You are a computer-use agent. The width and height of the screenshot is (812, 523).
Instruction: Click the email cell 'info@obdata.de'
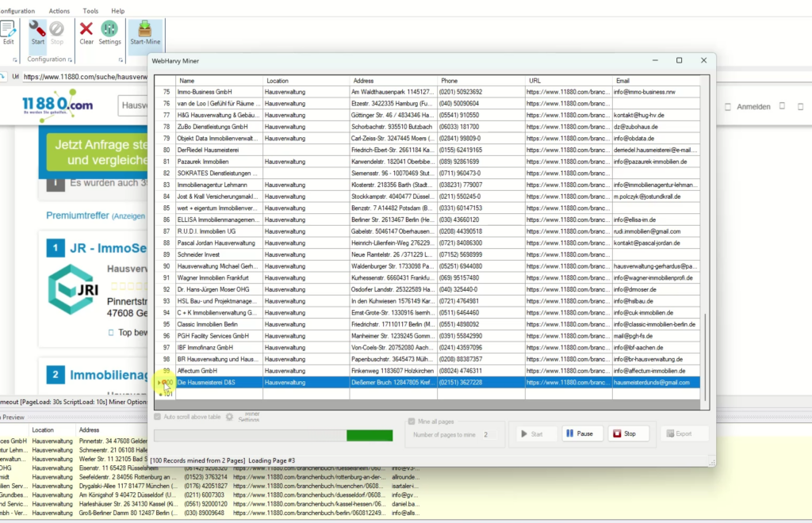(x=656, y=139)
